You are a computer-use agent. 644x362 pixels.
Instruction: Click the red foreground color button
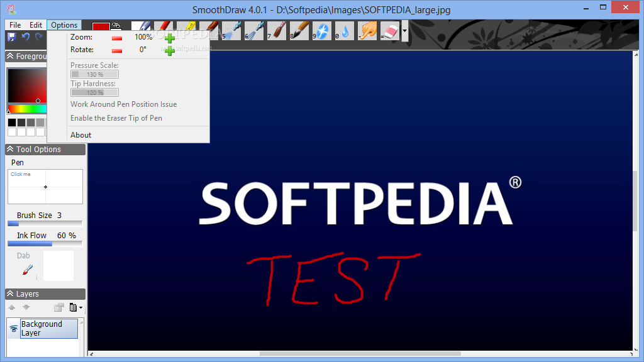click(x=101, y=26)
